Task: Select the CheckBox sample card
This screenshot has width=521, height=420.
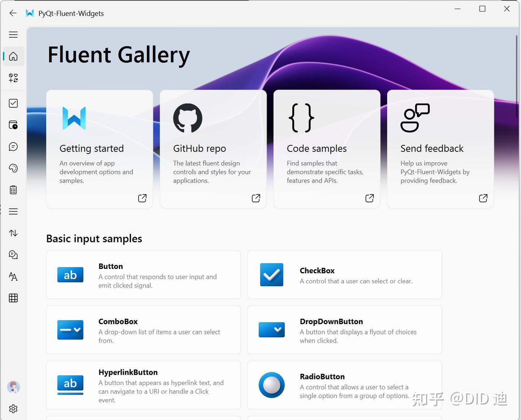Action: (344, 275)
